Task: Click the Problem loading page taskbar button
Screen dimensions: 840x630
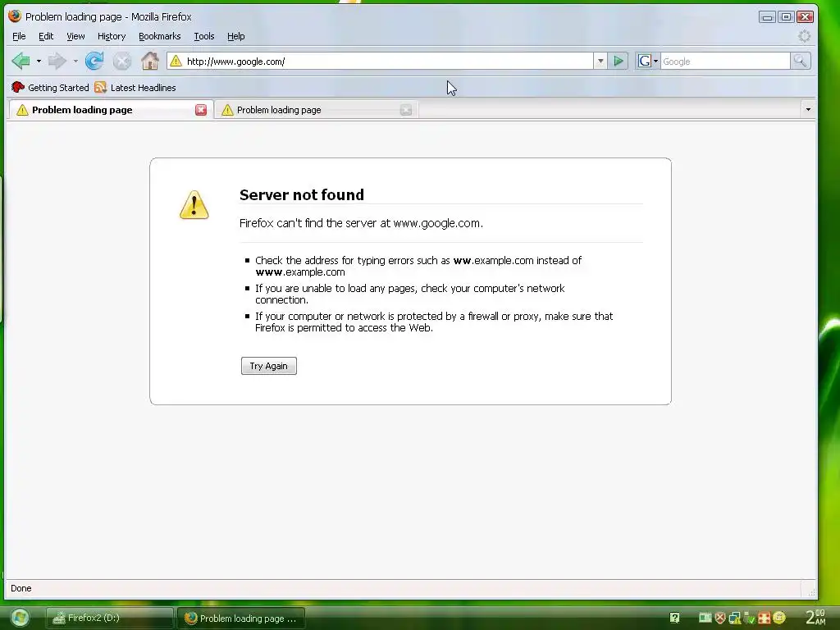Action: click(x=241, y=619)
